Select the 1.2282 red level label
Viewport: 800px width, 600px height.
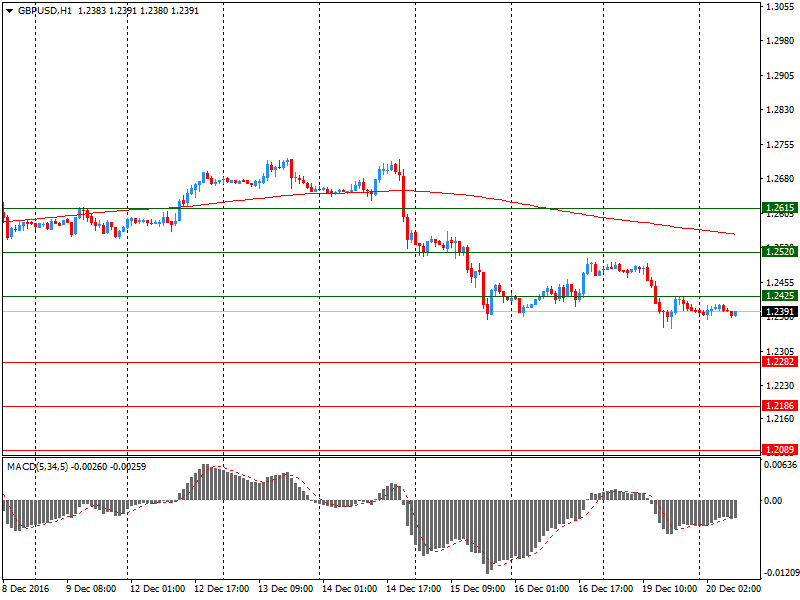[x=780, y=362]
